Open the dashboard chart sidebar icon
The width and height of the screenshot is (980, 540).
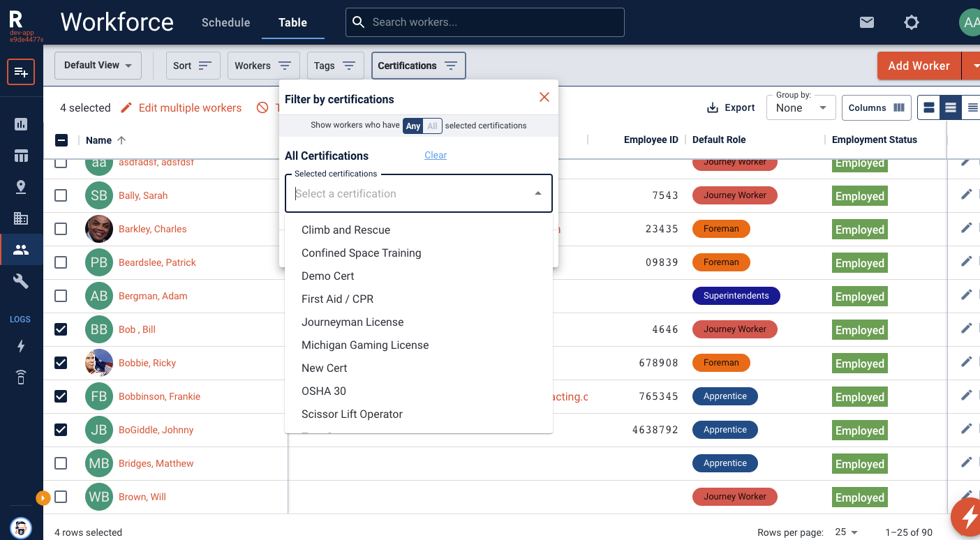pos(21,124)
